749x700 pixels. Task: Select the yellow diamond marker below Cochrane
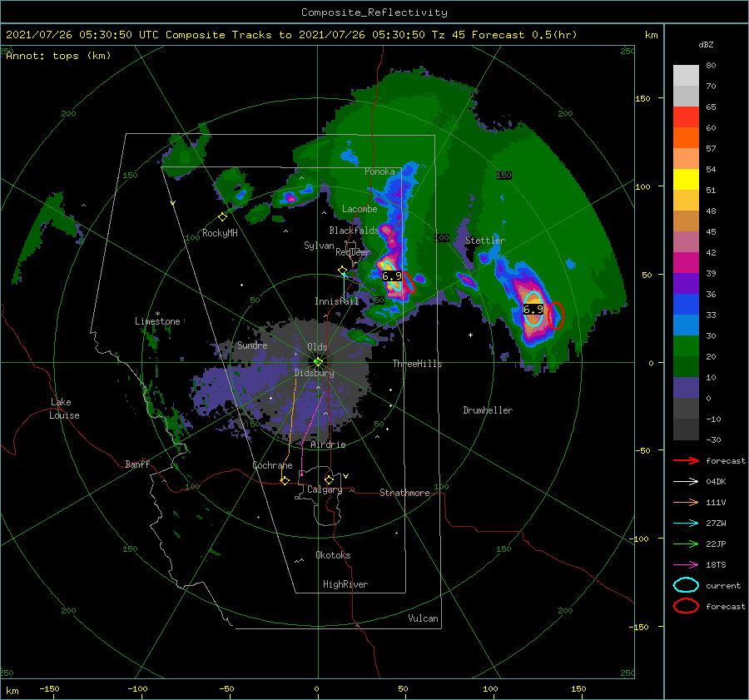pos(285,480)
